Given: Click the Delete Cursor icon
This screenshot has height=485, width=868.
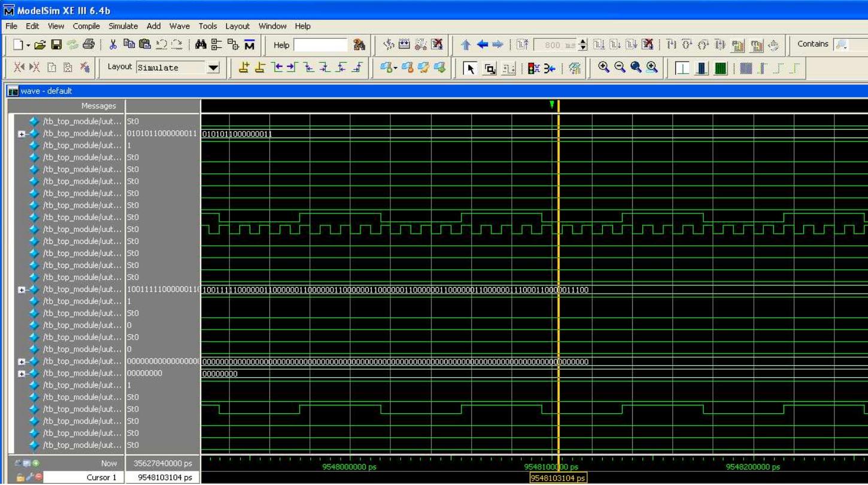Looking at the screenshot, I should [260, 68].
